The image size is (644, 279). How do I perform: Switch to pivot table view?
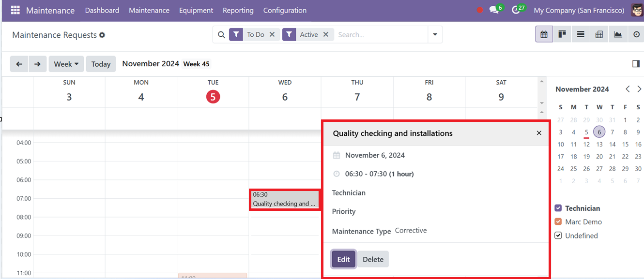599,34
